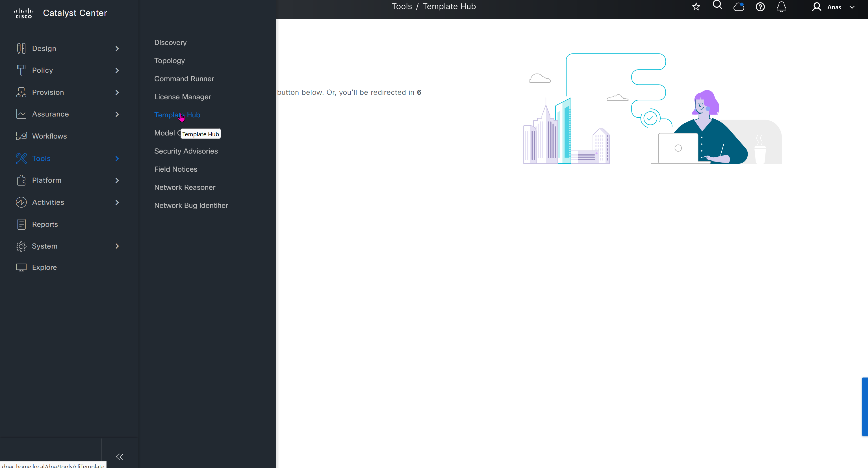The height and width of the screenshot is (468, 868).
Task: Select Network Bug Identifier menu item
Action: click(191, 205)
